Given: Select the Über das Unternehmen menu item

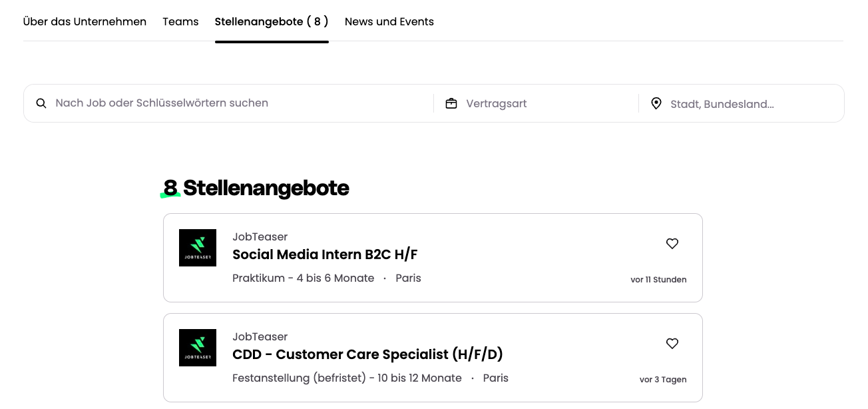Looking at the screenshot, I should (85, 21).
